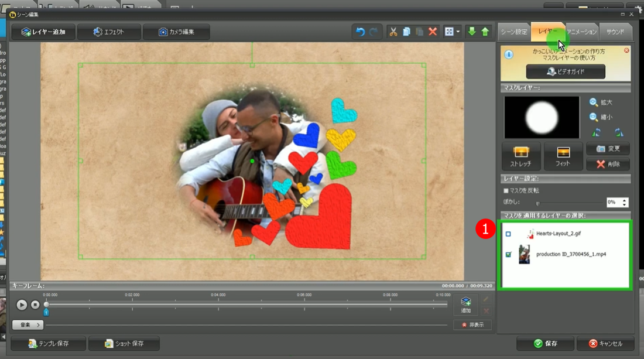Move layer up with green up arrow

pyautogui.click(x=485, y=32)
